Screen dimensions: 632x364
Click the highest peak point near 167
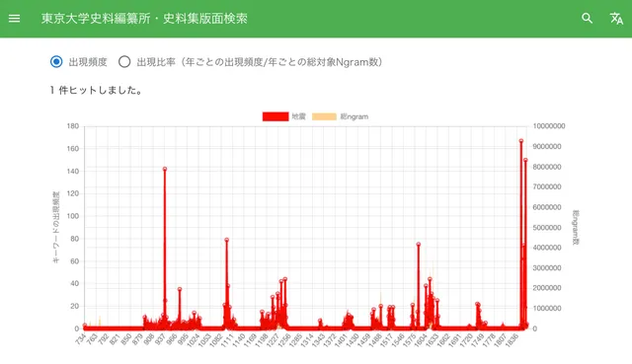(520, 141)
